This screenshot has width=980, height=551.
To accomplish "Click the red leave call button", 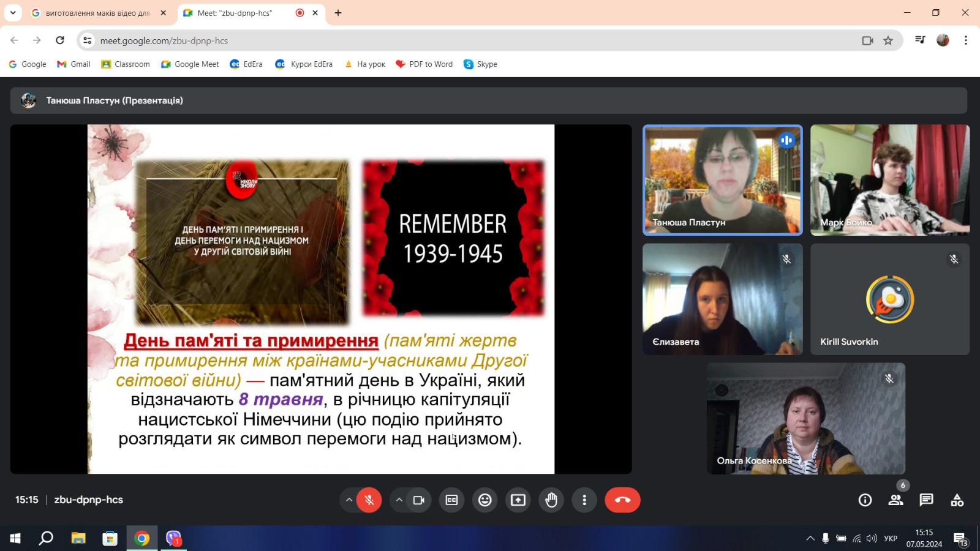I will pos(622,500).
